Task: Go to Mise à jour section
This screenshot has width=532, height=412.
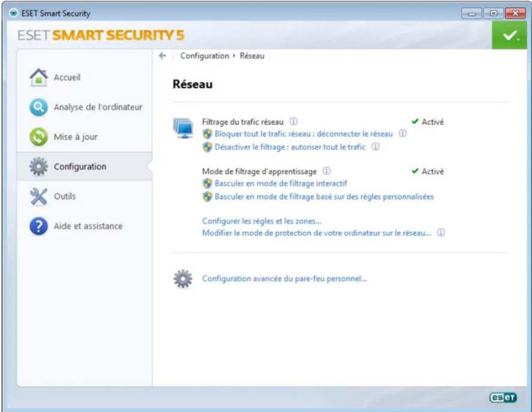Action: coord(85,137)
